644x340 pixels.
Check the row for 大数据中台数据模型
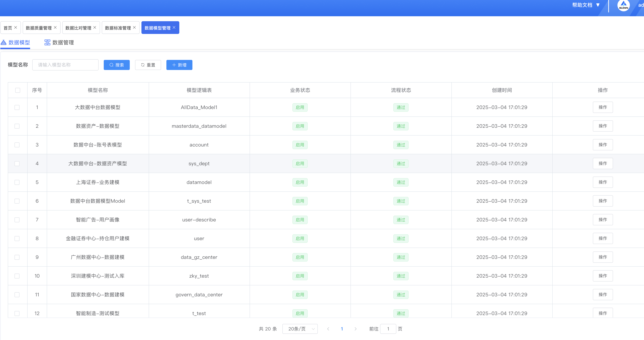coord(17,107)
